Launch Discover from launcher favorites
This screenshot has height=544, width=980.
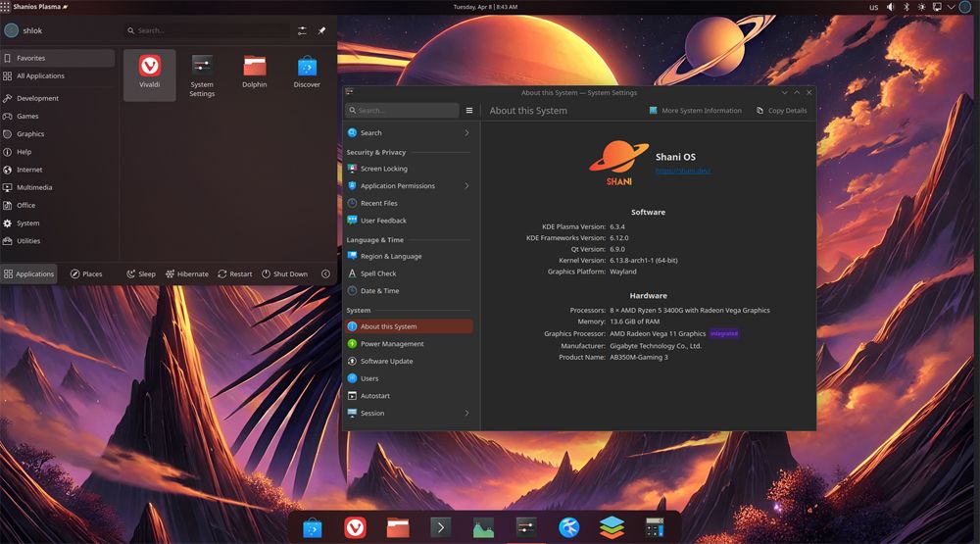pyautogui.click(x=307, y=75)
